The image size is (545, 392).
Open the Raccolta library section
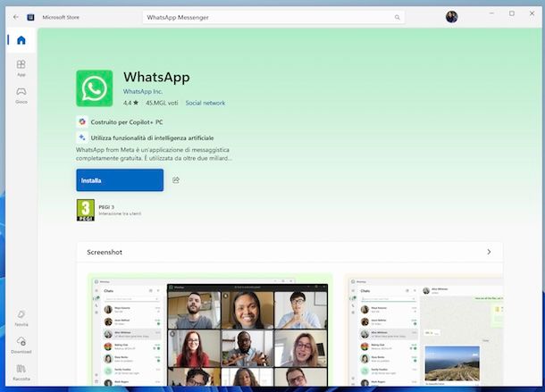[21, 372]
